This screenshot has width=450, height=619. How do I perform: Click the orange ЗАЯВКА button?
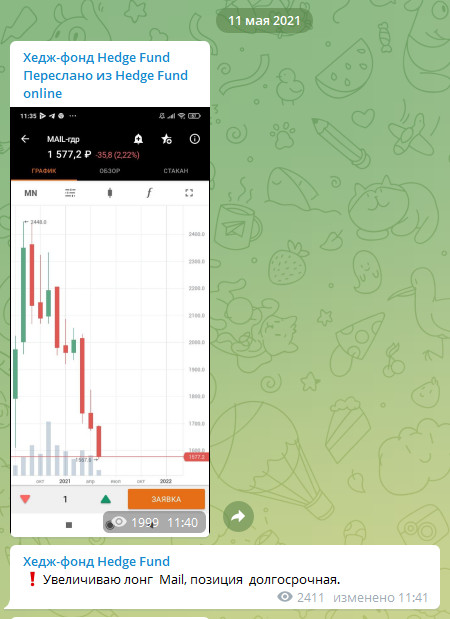point(166,499)
